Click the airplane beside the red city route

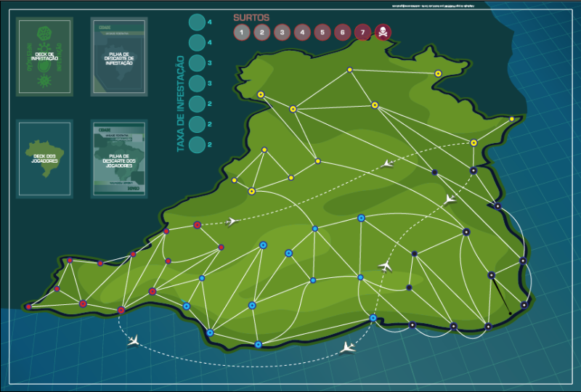click(x=232, y=221)
